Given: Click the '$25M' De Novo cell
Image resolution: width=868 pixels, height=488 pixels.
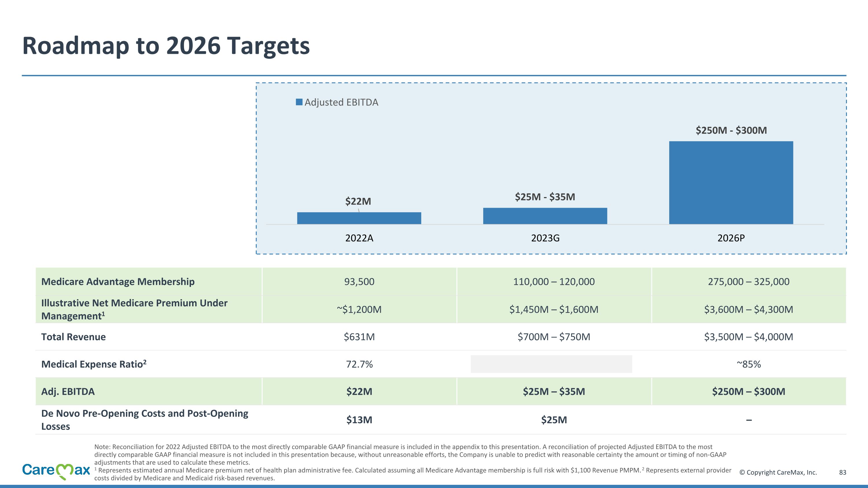Looking at the screenshot, I should coord(554,420).
